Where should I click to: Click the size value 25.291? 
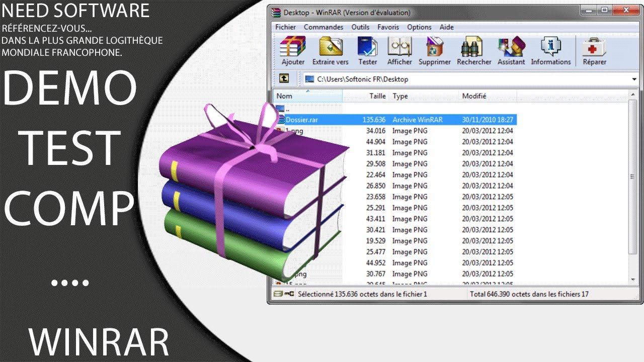376,208
